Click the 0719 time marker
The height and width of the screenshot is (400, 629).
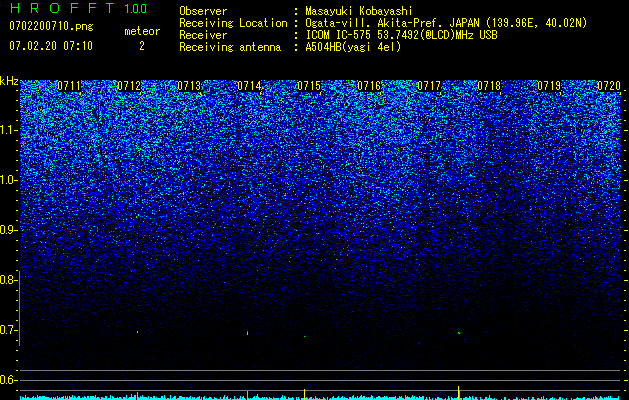tap(549, 86)
